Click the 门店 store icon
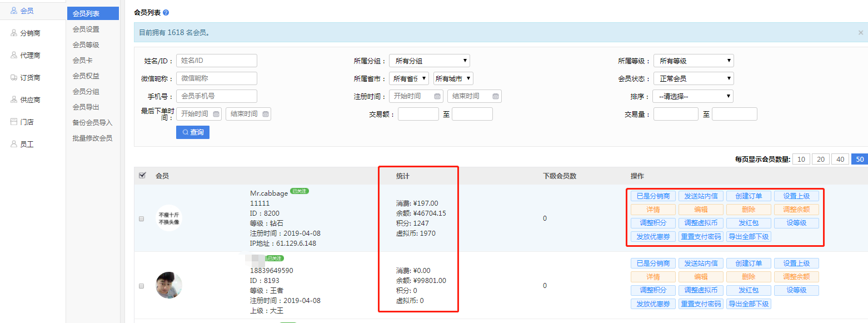This screenshot has width=868, height=323. point(14,122)
